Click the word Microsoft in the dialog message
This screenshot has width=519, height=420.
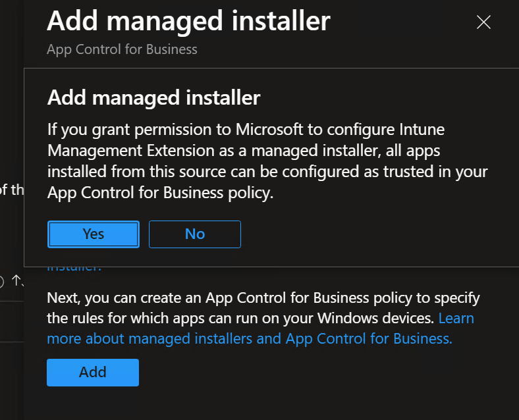[269, 129]
